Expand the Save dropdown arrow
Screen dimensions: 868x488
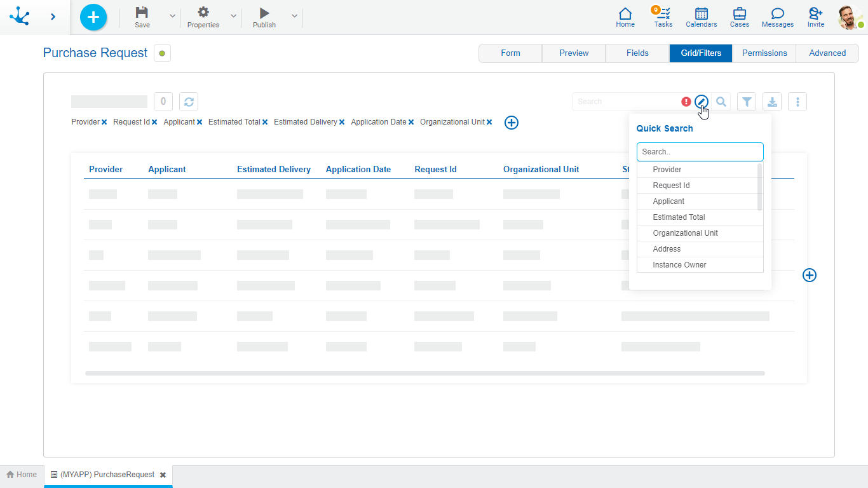coord(172,17)
